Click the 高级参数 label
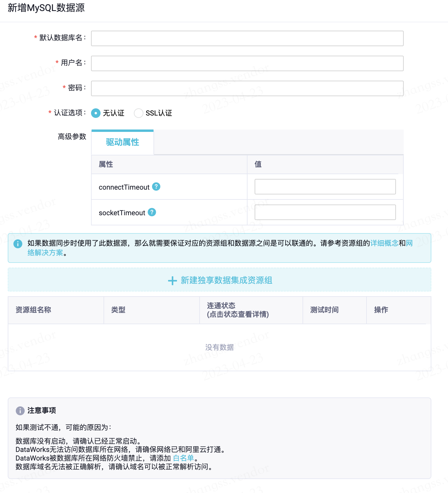Image resolution: width=448 pixels, height=493 pixels. tap(72, 137)
